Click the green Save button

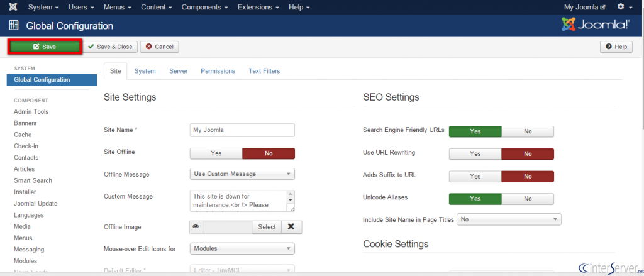pos(45,47)
